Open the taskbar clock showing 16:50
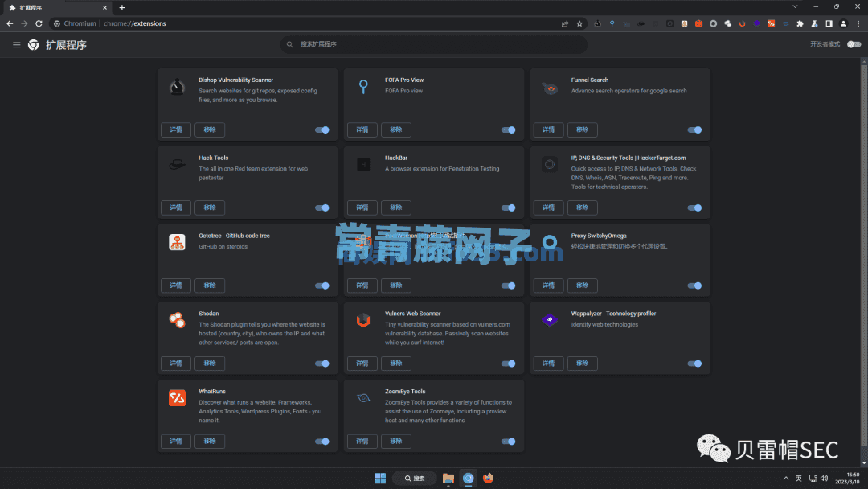The image size is (868, 489). pyautogui.click(x=848, y=479)
